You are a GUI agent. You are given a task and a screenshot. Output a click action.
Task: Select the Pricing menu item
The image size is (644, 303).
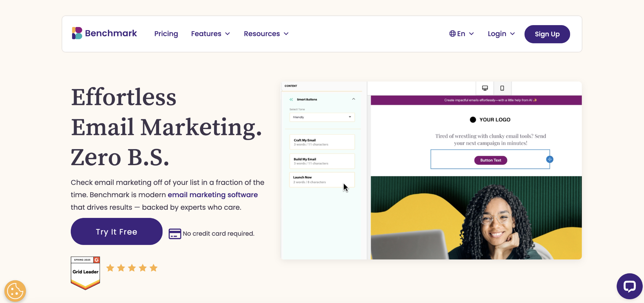coord(166,34)
